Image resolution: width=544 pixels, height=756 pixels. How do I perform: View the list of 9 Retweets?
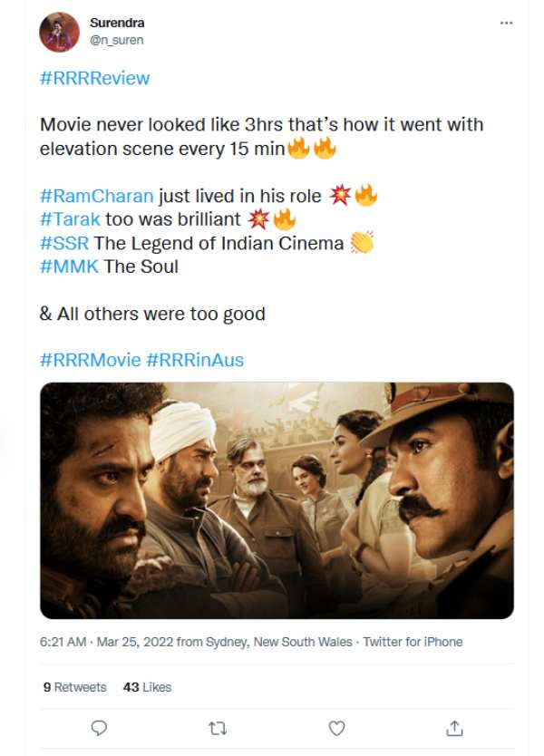74,687
